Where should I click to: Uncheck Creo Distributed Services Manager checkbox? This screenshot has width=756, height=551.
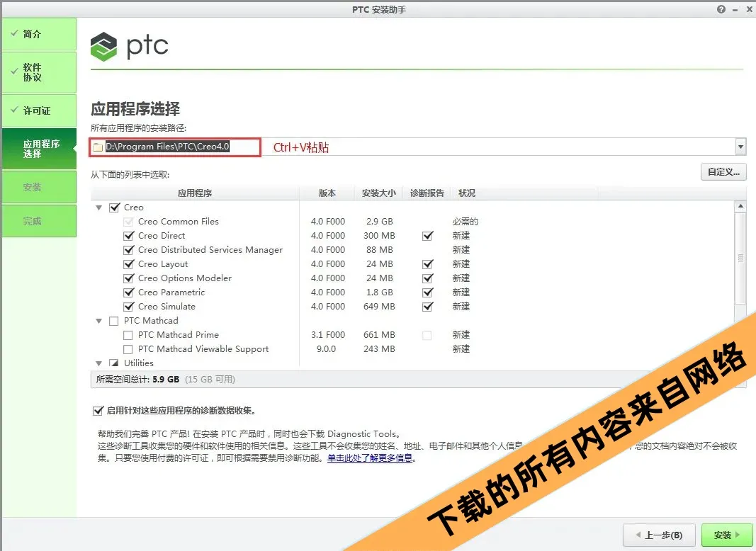128,250
